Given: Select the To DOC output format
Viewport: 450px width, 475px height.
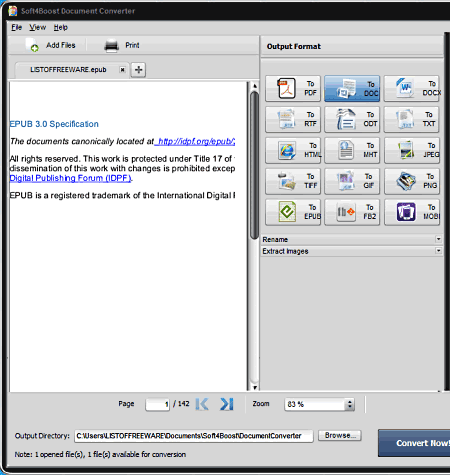Looking at the screenshot, I should [352, 88].
